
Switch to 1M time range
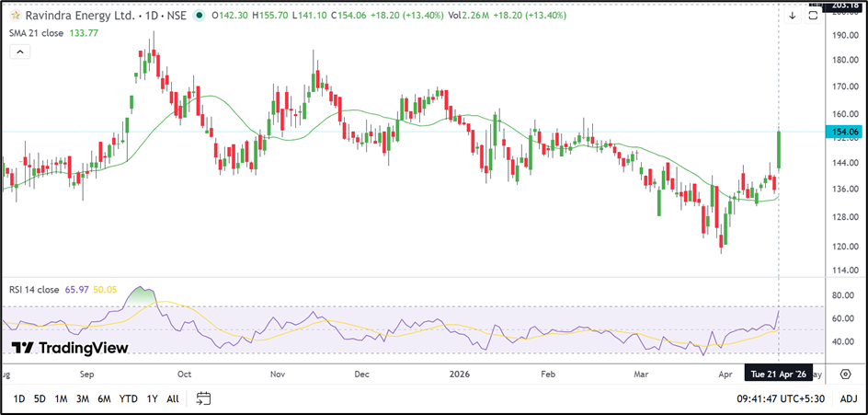tap(61, 398)
